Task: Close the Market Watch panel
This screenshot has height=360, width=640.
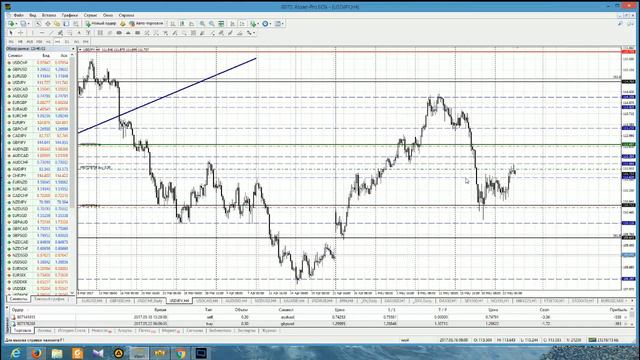Action: pos(73,49)
